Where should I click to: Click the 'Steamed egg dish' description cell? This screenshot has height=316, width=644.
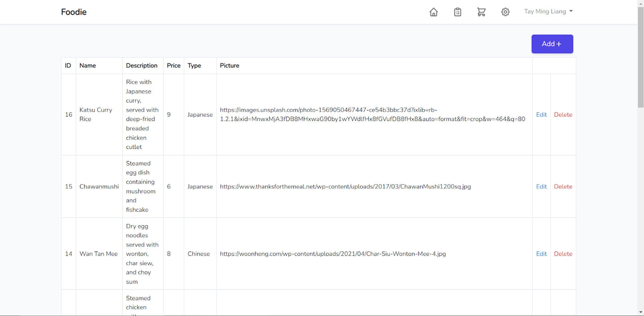pos(143,186)
